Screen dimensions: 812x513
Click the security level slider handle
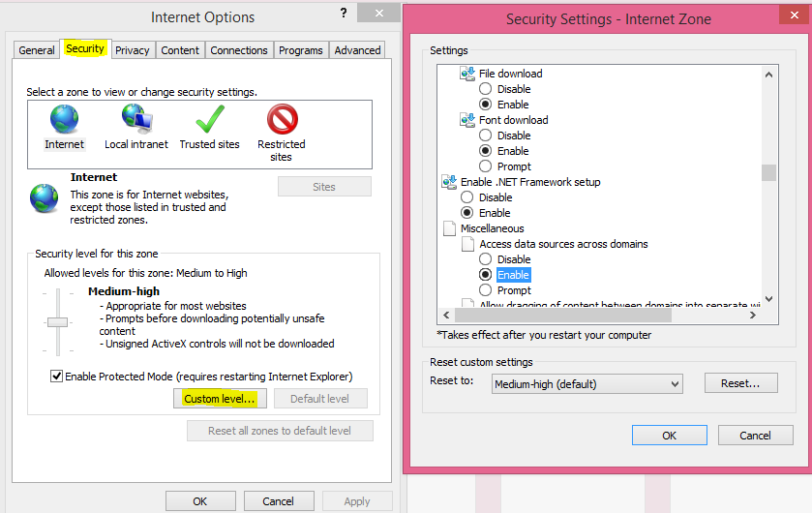click(58, 321)
